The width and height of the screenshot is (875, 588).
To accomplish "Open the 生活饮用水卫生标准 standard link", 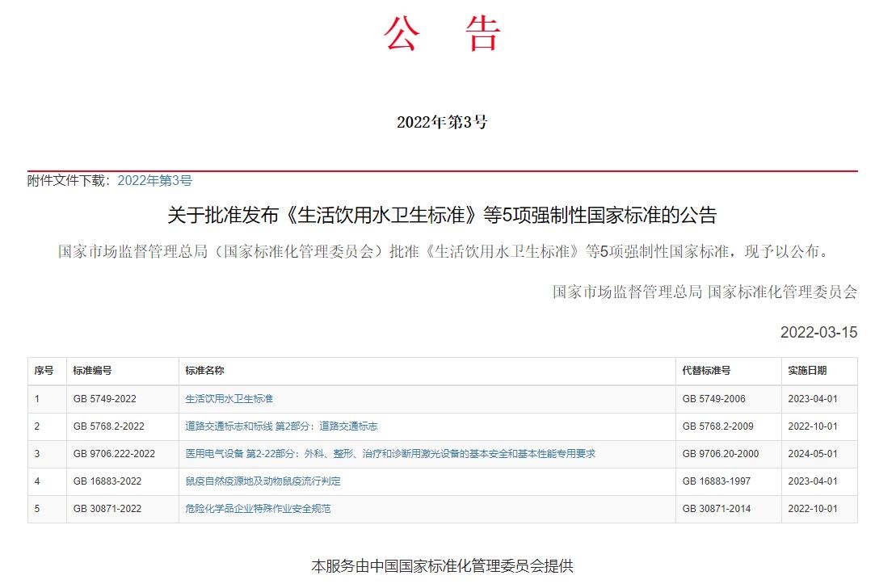I will (x=229, y=399).
